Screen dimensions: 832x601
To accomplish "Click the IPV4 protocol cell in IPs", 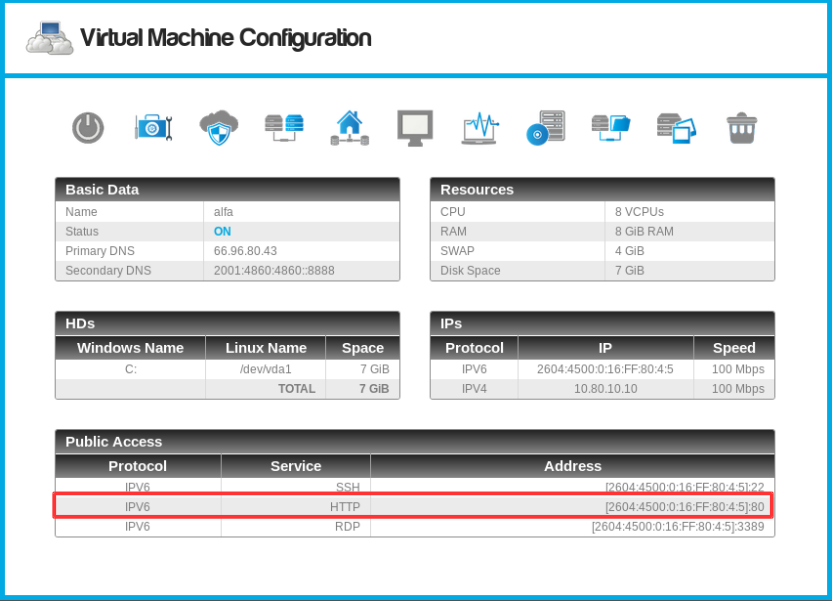I will click(474, 389).
